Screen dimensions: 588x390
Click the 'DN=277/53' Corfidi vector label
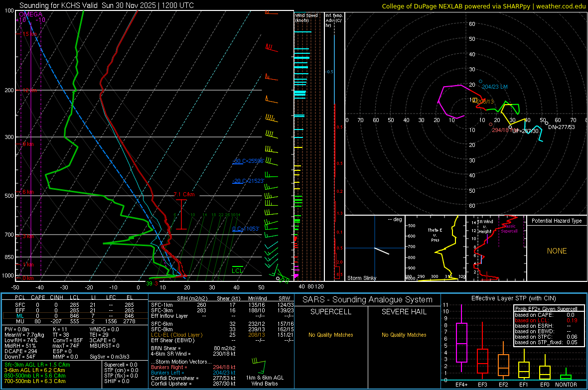pos(562,127)
